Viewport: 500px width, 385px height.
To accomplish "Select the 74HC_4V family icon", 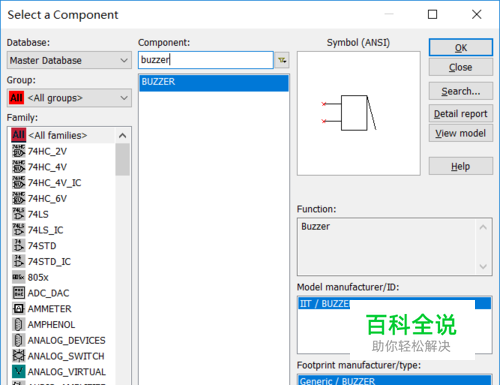I will click(18, 167).
